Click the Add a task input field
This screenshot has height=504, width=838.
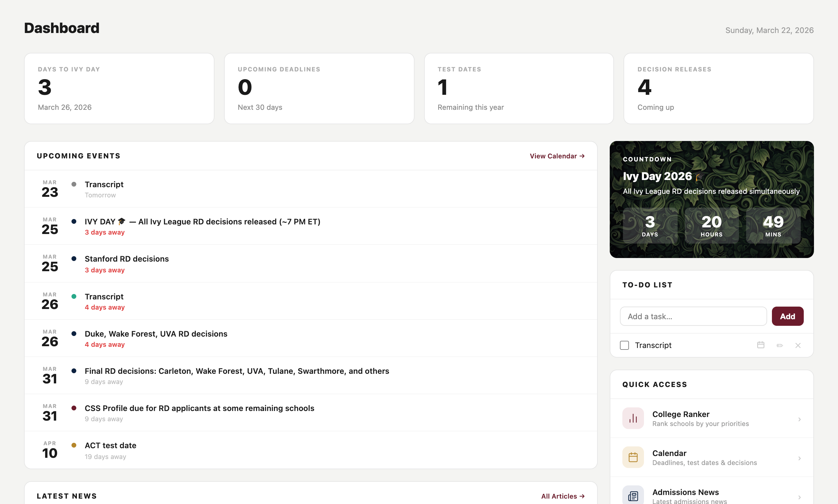point(693,316)
